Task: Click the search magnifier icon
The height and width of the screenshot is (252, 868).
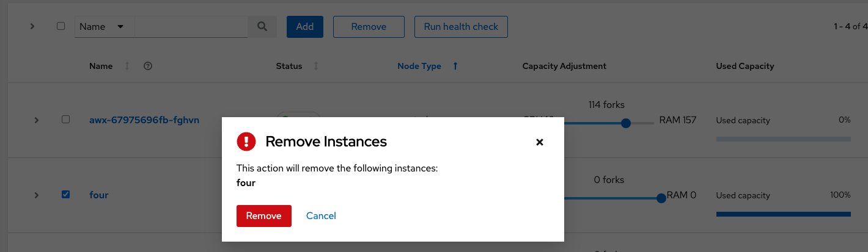Action: tap(262, 27)
